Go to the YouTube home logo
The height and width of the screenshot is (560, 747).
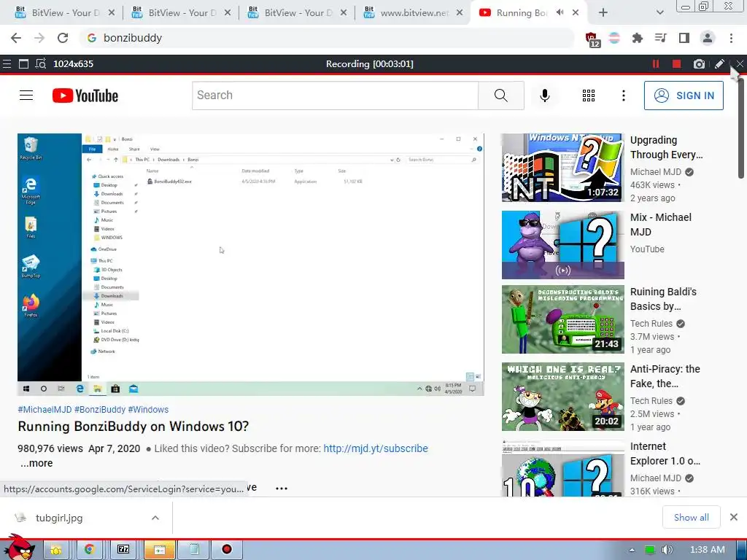pos(85,96)
